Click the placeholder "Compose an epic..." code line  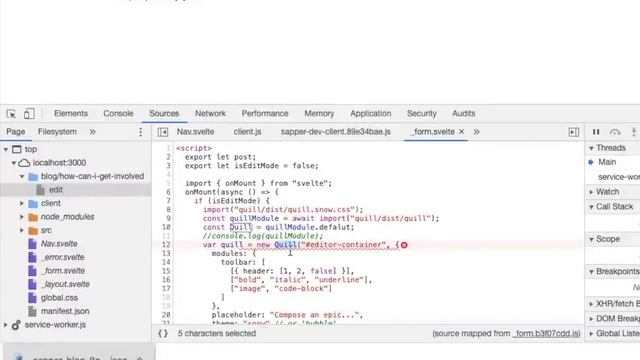coord(287,315)
